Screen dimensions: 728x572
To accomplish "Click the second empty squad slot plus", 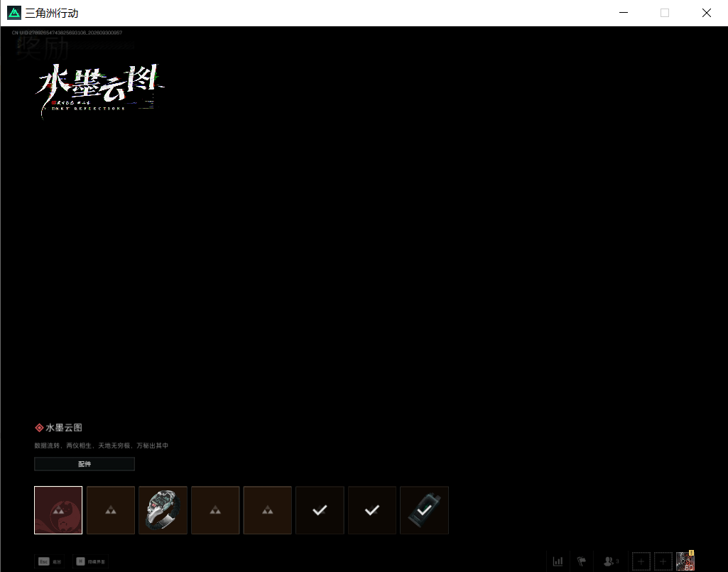I will 663,561.
